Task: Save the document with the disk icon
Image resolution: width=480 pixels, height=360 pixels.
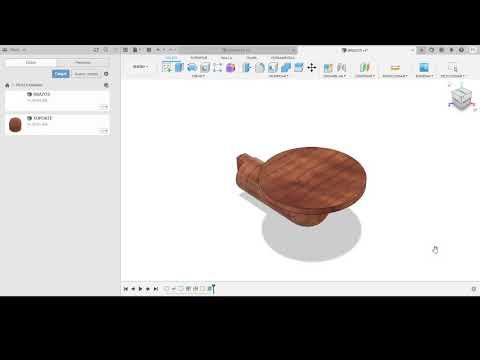Action: click(x=149, y=50)
